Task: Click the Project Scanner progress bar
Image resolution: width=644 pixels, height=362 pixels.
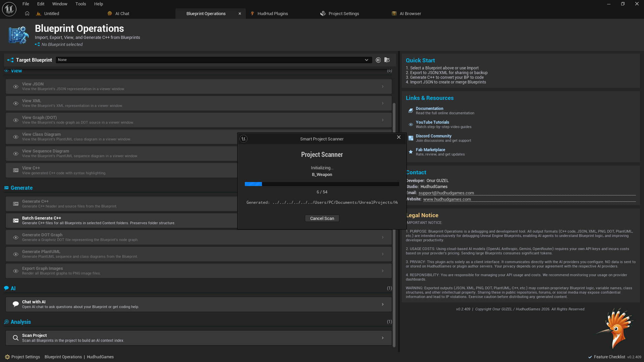Action: (x=322, y=184)
